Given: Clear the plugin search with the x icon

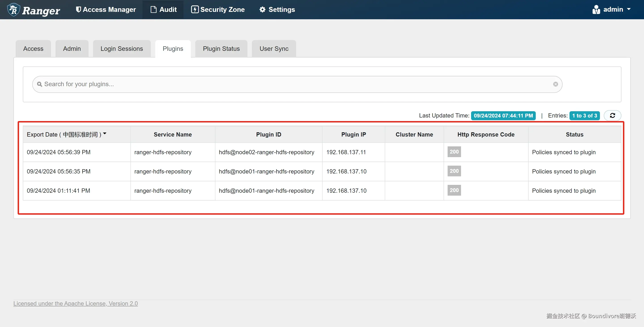Looking at the screenshot, I should coord(555,84).
